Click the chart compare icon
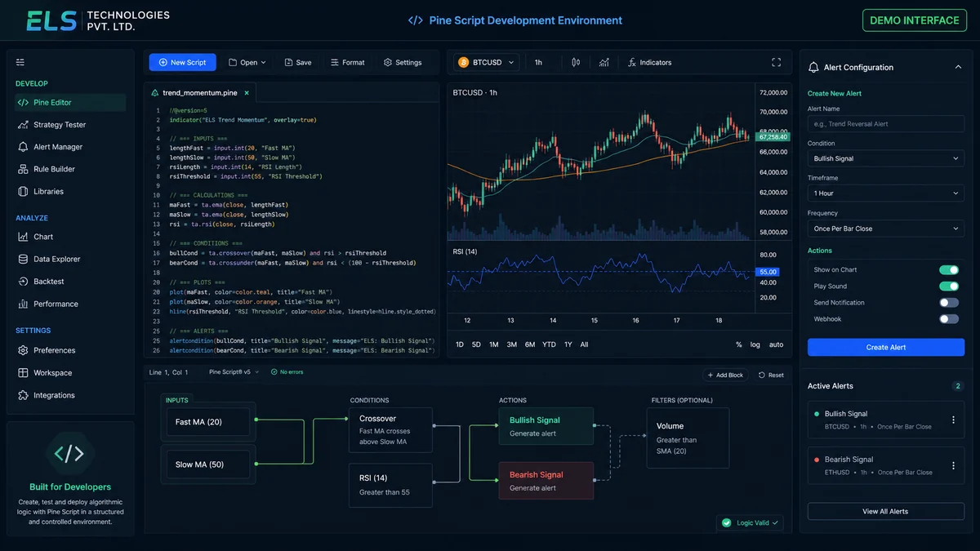This screenshot has height=551, width=980. pyautogui.click(x=604, y=62)
